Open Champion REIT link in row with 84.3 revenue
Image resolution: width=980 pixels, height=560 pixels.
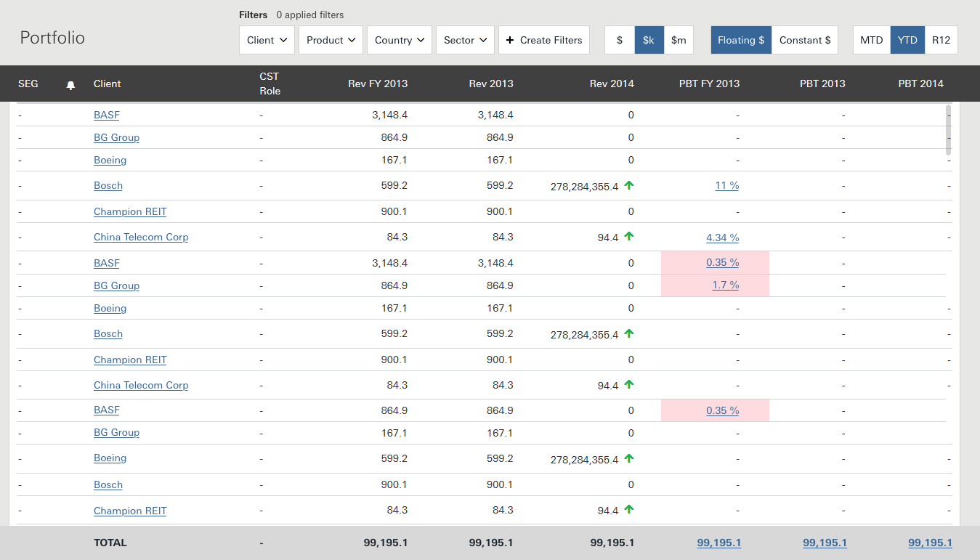(x=130, y=511)
